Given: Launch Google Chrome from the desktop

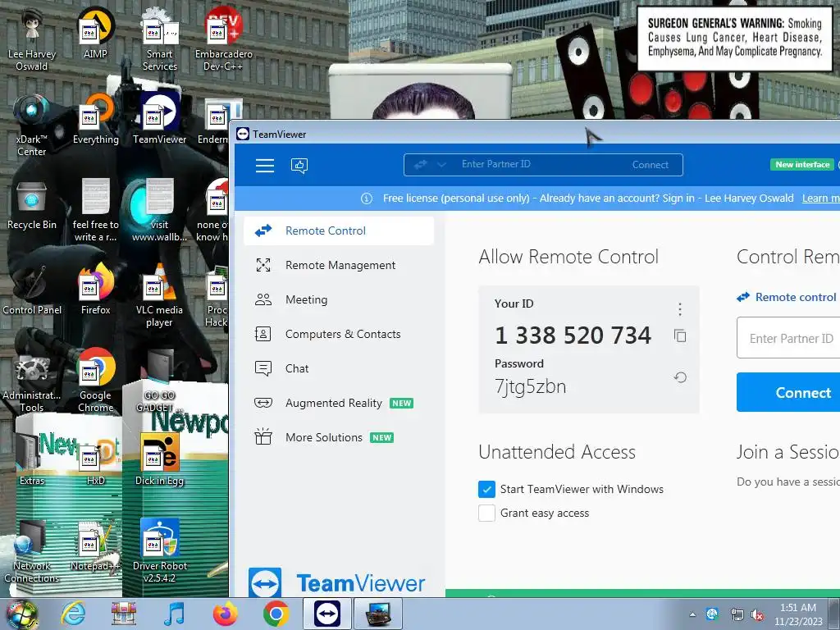Looking at the screenshot, I should pyautogui.click(x=95, y=381).
